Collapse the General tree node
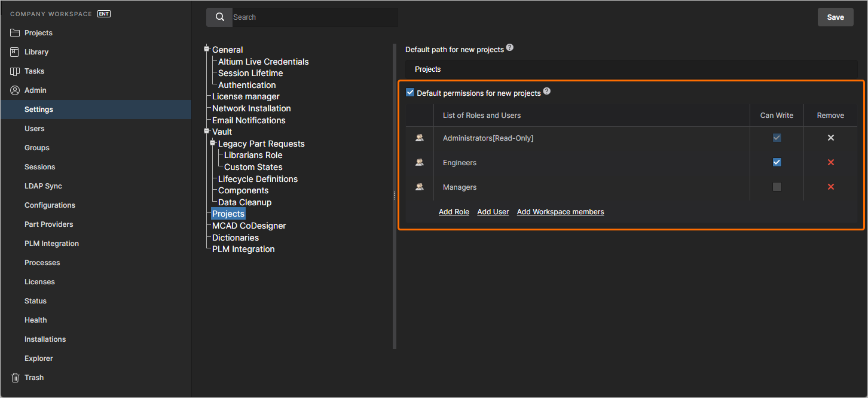 click(206, 49)
